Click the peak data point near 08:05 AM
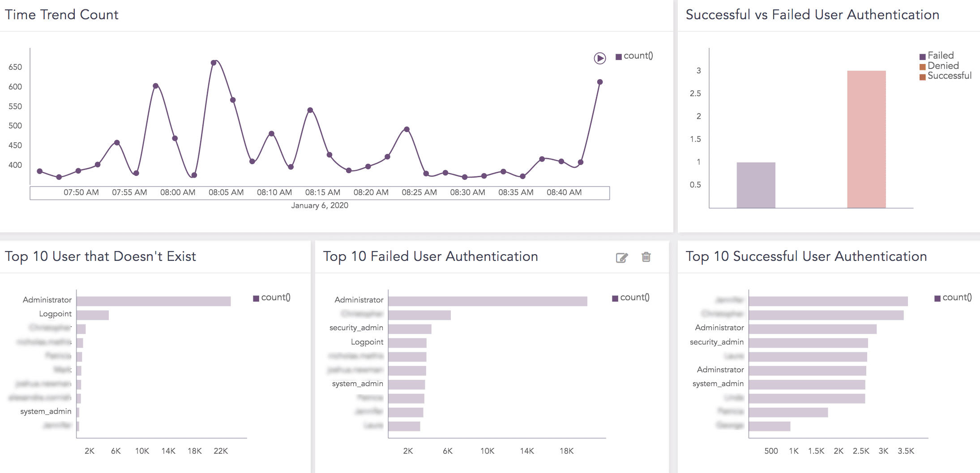 pos(214,62)
